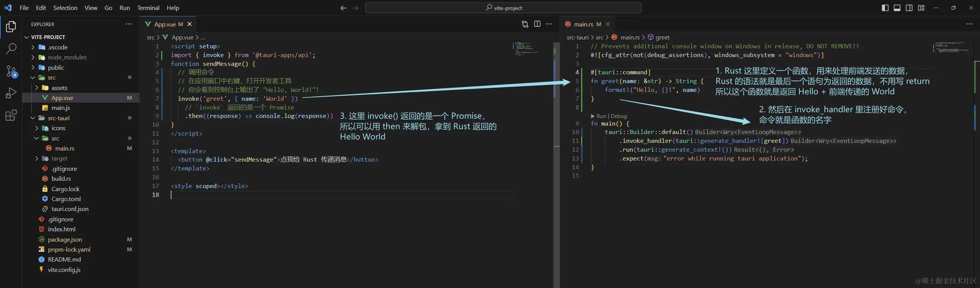The image size is (980, 288).
Task: Open the Explorer view in activity bar
Action: pos(11,26)
